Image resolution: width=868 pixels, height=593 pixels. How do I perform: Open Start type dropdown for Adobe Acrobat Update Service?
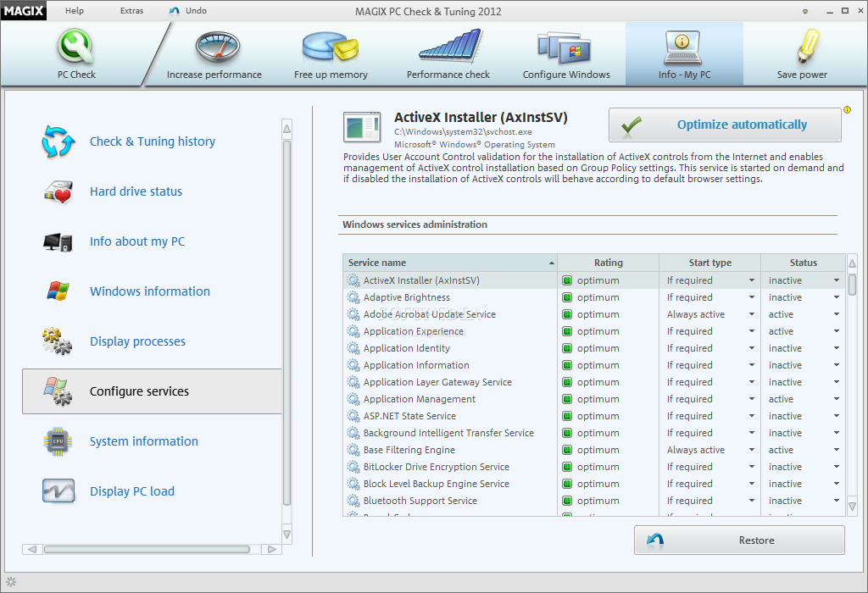tap(751, 314)
